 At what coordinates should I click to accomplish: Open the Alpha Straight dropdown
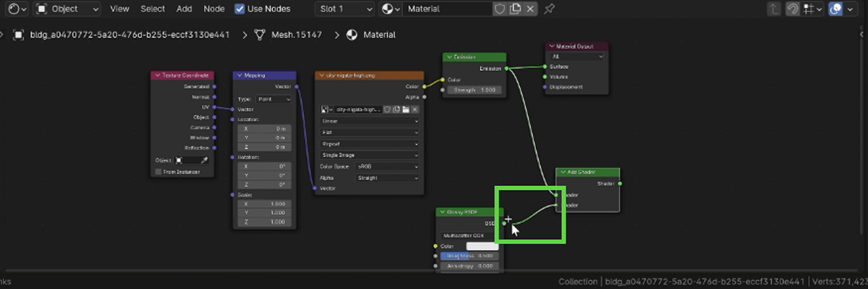388,177
